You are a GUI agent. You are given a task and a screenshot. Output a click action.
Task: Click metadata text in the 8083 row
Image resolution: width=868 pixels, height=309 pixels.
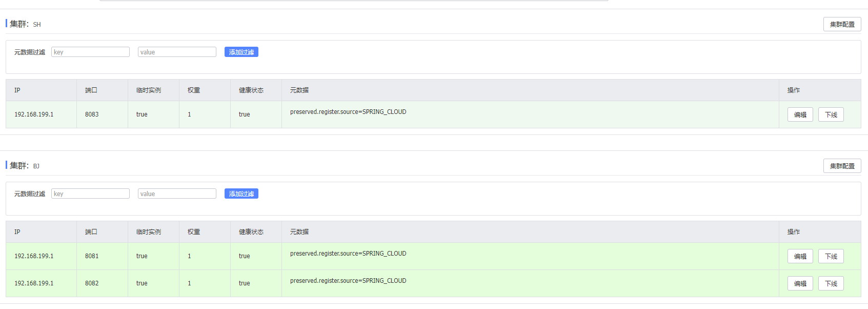[x=348, y=112]
